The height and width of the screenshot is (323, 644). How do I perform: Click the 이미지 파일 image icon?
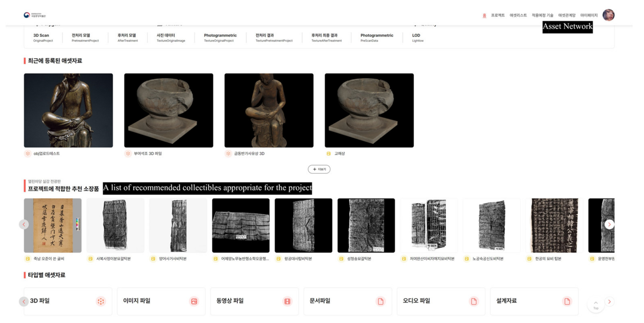pyautogui.click(x=194, y=301)
